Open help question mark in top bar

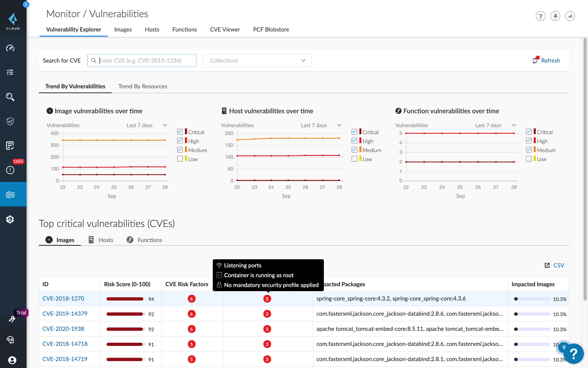pos(540,16)
